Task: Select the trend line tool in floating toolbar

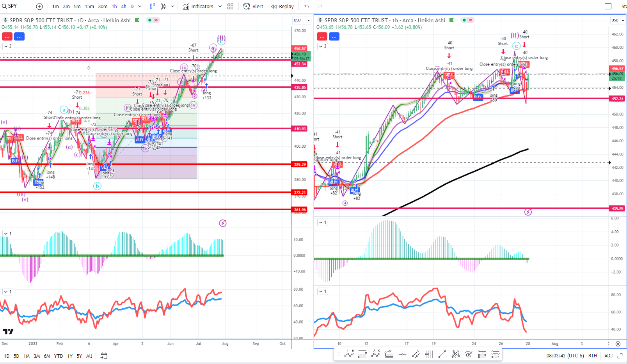Action: point(442,354)
